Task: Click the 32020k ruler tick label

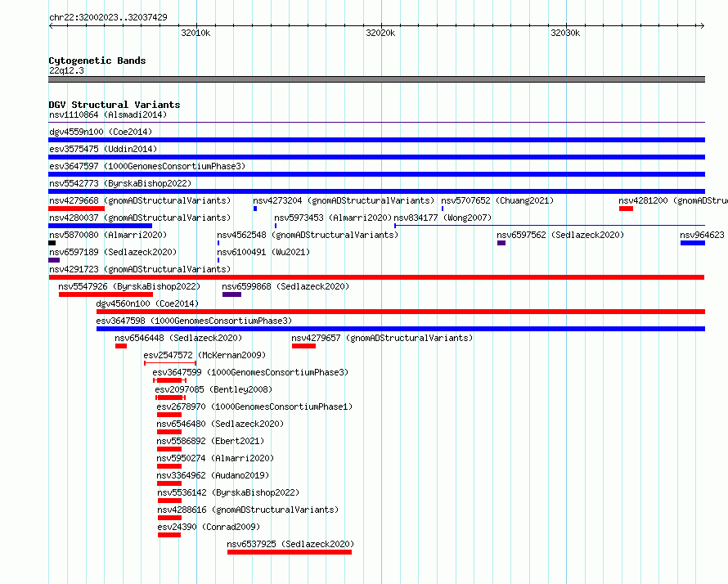Action: coord(380,33)
